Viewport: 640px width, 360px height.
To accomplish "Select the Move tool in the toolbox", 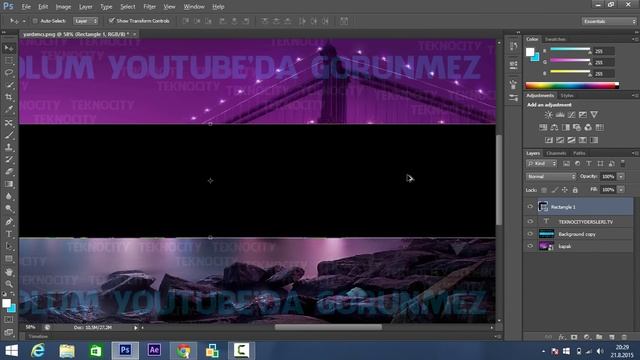I will click(9, 48).
